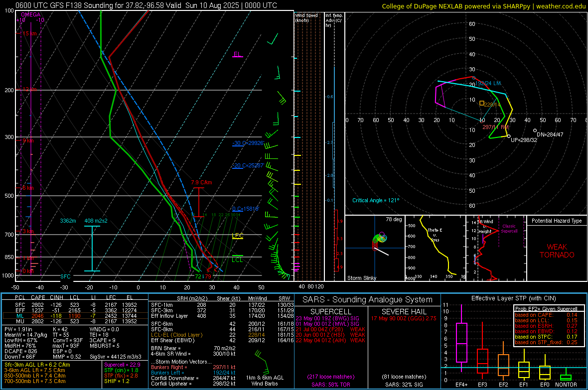Click the green 1km & 6km wind barbs
This screenshot has width=588, height=390.
click(x=263, y=361)
